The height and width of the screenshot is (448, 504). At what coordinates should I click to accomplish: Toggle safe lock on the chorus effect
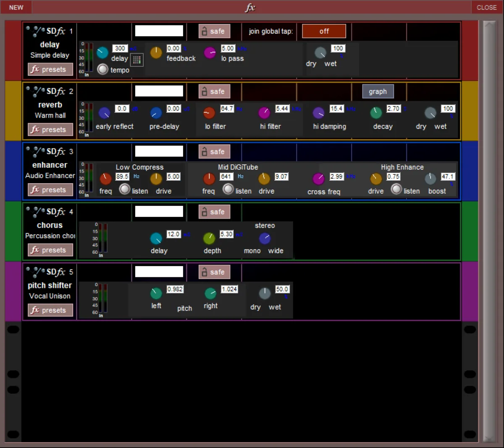point(214,211)
